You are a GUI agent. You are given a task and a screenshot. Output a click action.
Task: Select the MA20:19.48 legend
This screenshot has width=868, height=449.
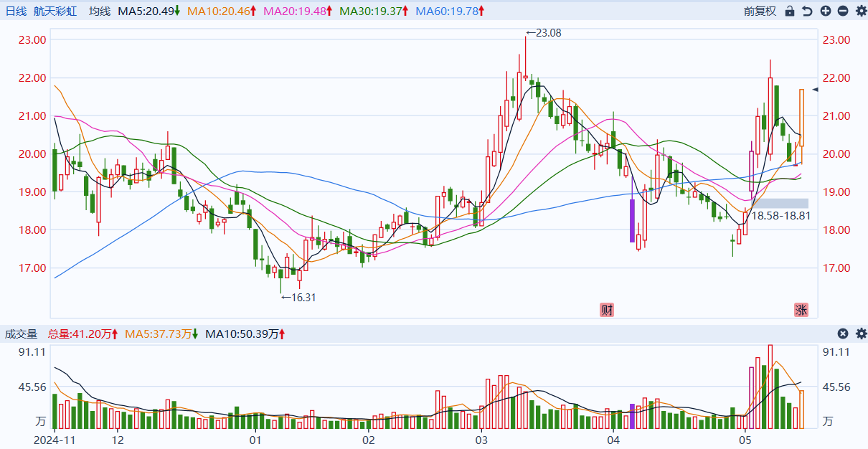(x=298, y=11)
